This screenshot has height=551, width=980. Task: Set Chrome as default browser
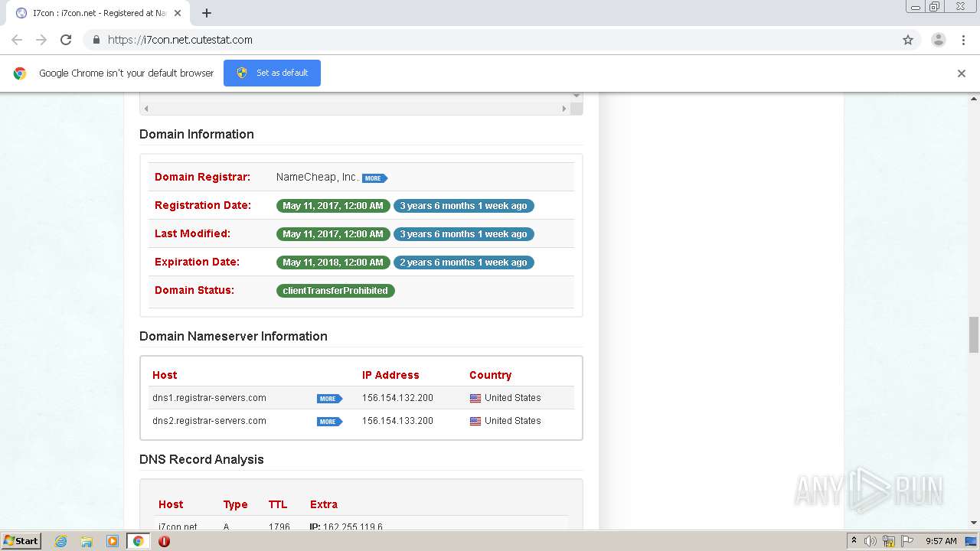coord(272,73)
